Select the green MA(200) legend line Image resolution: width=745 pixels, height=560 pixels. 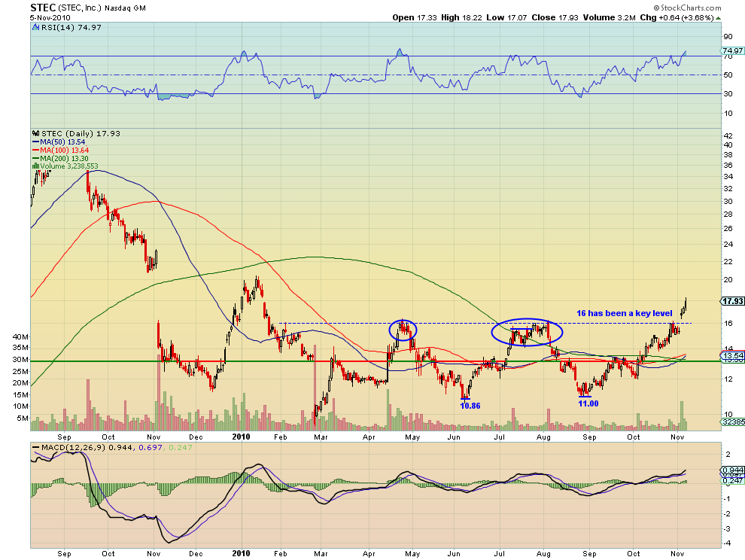point(35,158)
